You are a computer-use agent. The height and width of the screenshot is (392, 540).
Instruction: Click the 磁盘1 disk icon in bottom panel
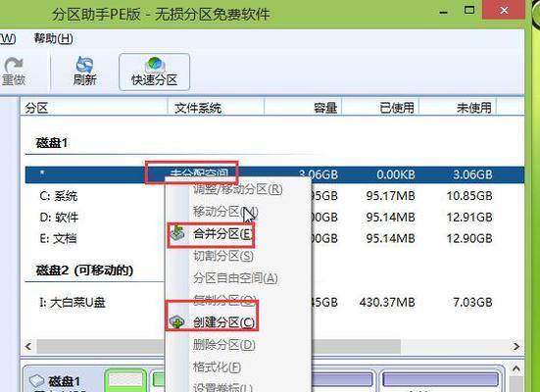click(x=36, y=380)
